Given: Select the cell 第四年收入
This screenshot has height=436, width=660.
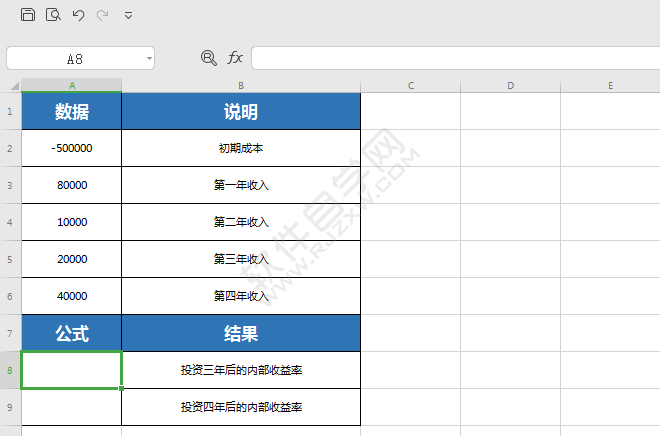Looking at the screenshot, I should click(x=241, y=296).
